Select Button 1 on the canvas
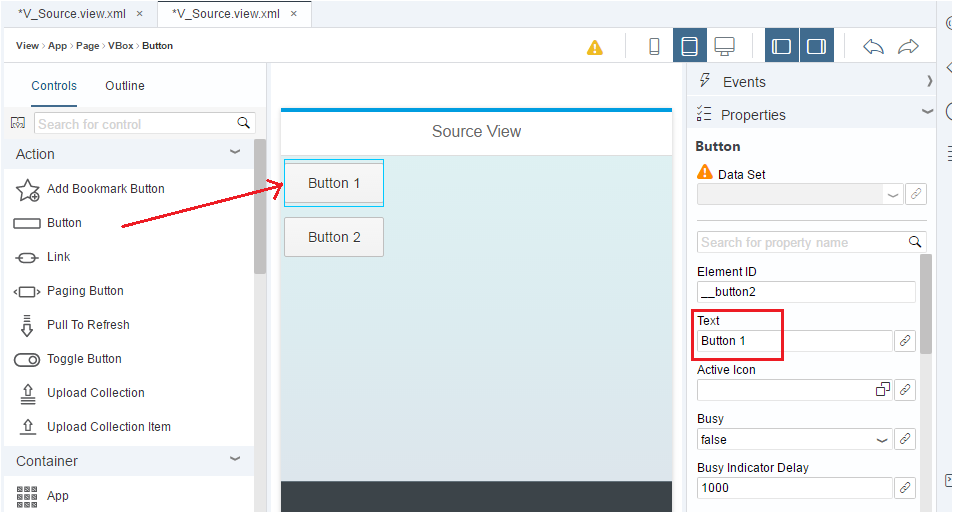The width and height of the screenshot is (953, 513). [x=334, y=183]
